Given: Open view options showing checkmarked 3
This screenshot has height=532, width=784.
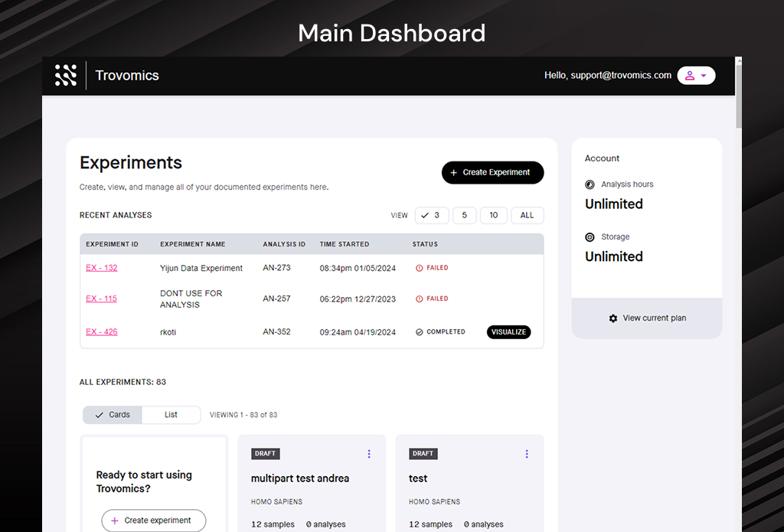Looking at the screenshot, I should [x=431, y=215].
